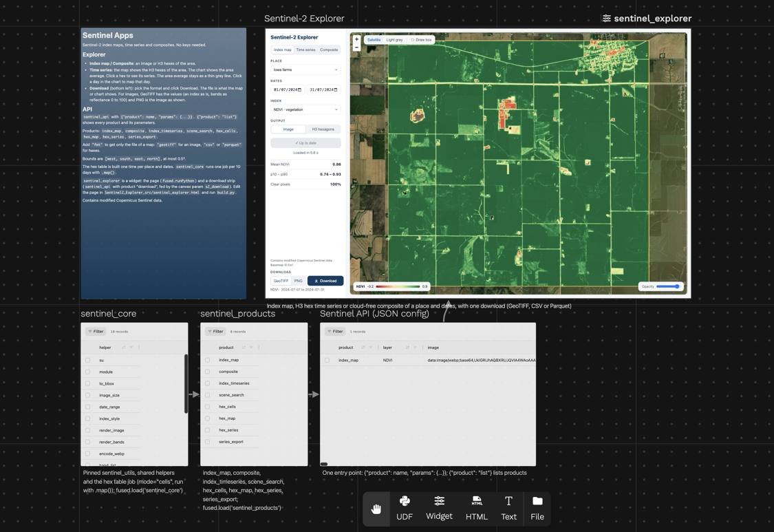The width and height of the screenshot is (774, 532).
Task: Open the Index dropdown showing NDVI vegetation
Action: (305, 109)
